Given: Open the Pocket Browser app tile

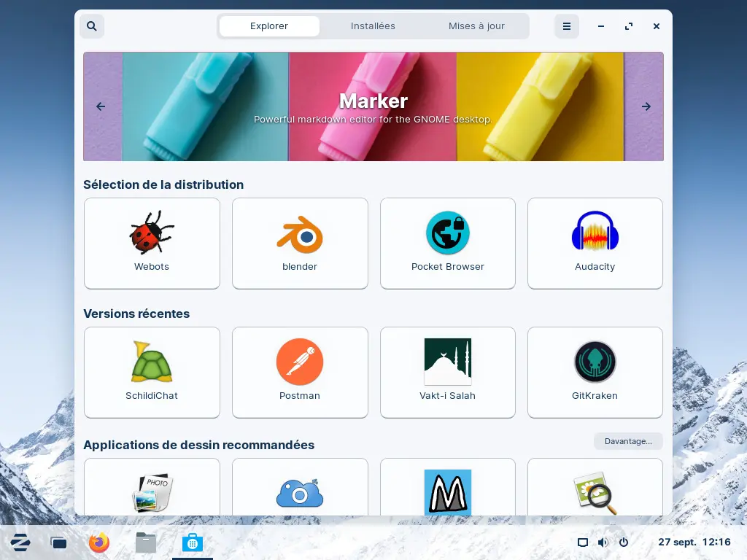Looking at the screenshot, I should 448,244.
